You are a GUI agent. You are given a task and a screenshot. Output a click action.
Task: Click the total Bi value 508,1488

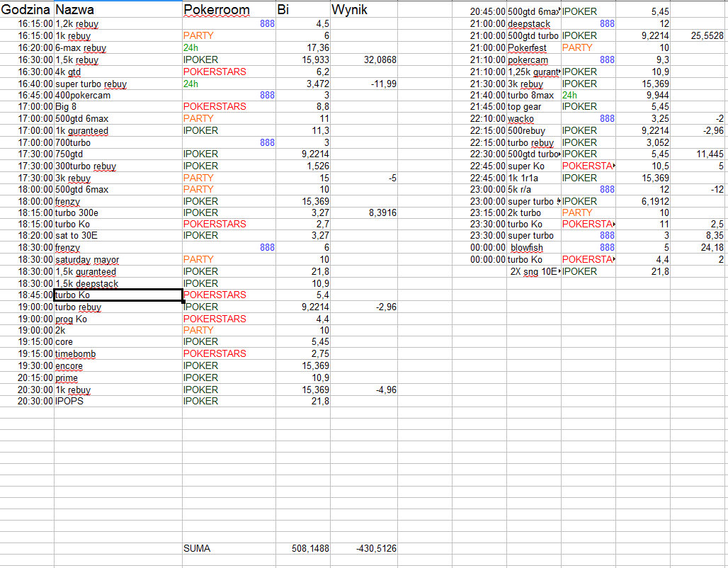pos(303,548)
